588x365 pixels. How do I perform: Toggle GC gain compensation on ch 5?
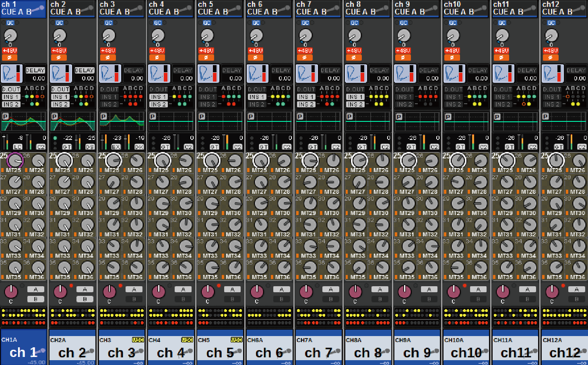pos(206,23)
